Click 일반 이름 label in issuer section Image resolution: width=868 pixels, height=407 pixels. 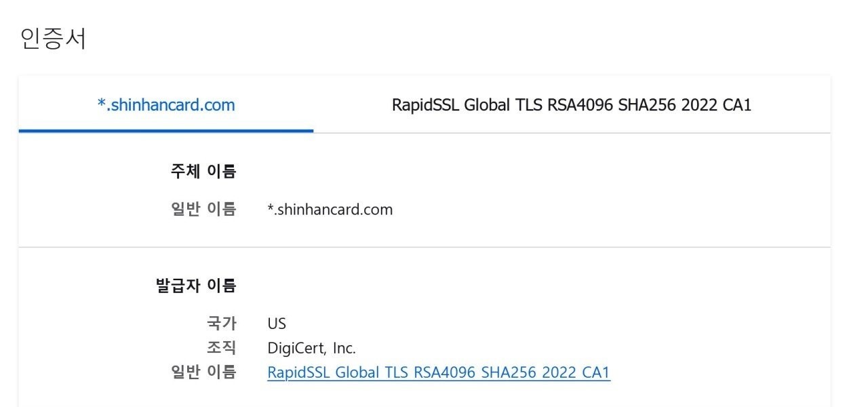(203, 372)
